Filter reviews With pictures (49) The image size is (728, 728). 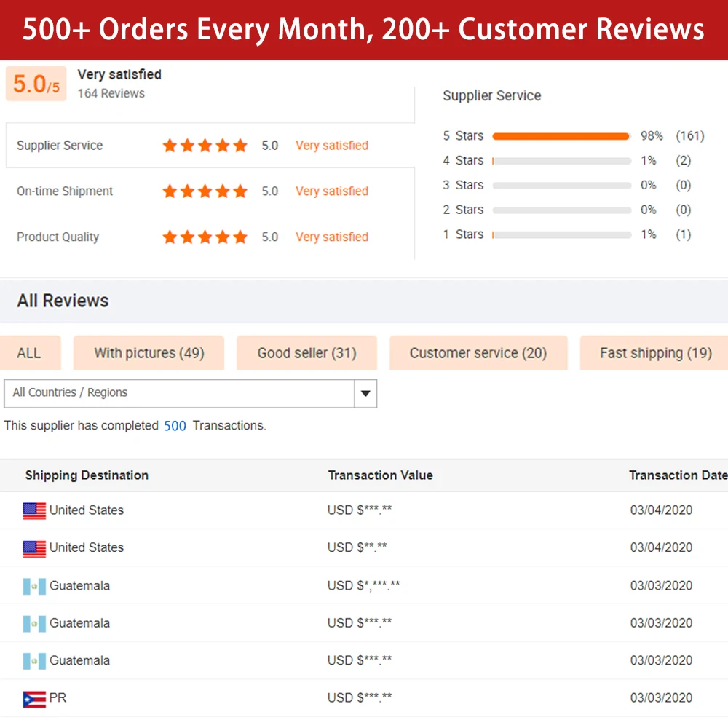pos(149,353)
